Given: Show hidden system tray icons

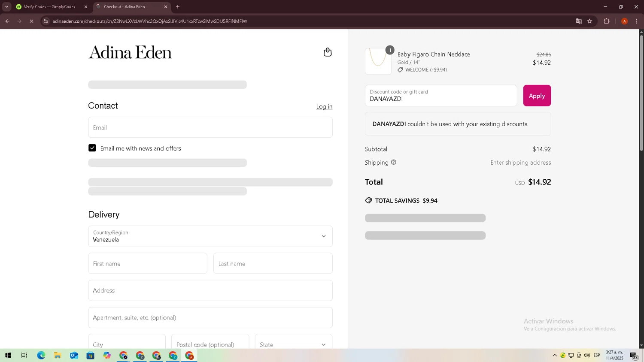Looking at the screenshot, I should click(555, 355).
